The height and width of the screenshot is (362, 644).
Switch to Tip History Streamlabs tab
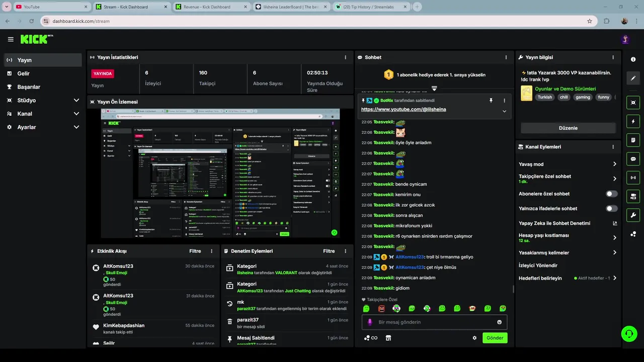371,7
